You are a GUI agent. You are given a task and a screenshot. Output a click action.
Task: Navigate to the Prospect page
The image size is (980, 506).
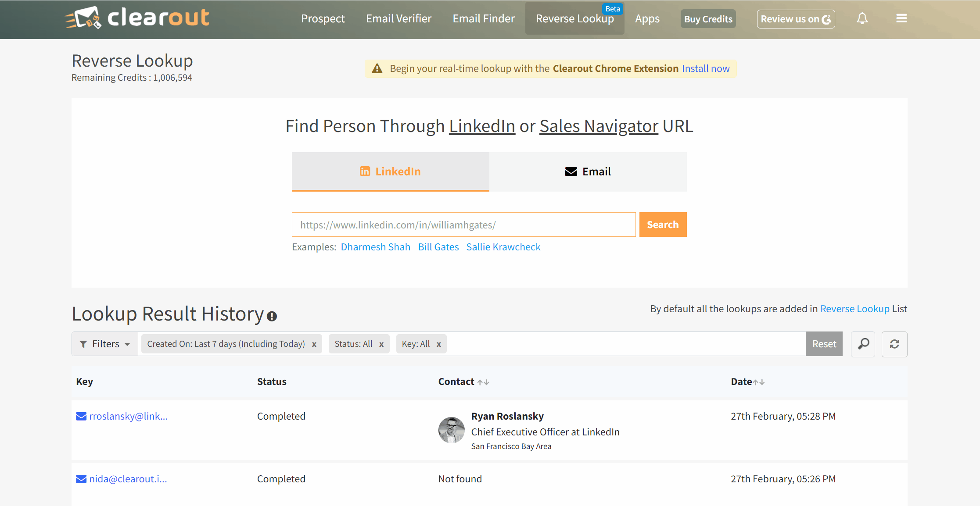pos(323,18)
